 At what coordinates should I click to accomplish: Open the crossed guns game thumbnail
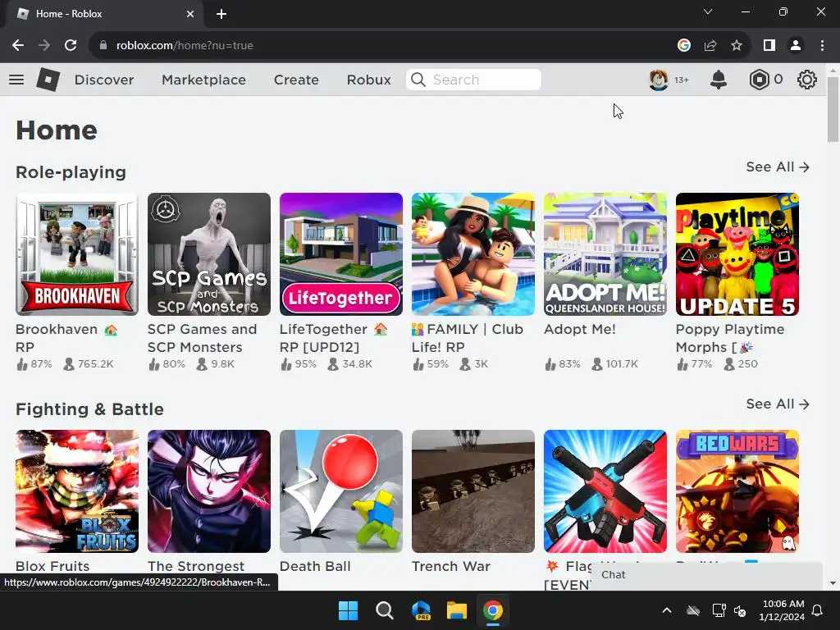pos(605,491)
